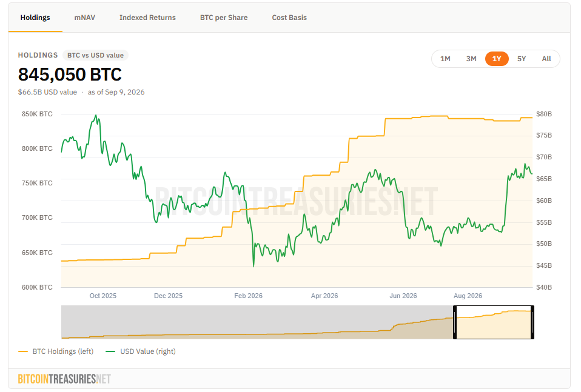Click the right handle of range navigator

(x=532, y=322)
